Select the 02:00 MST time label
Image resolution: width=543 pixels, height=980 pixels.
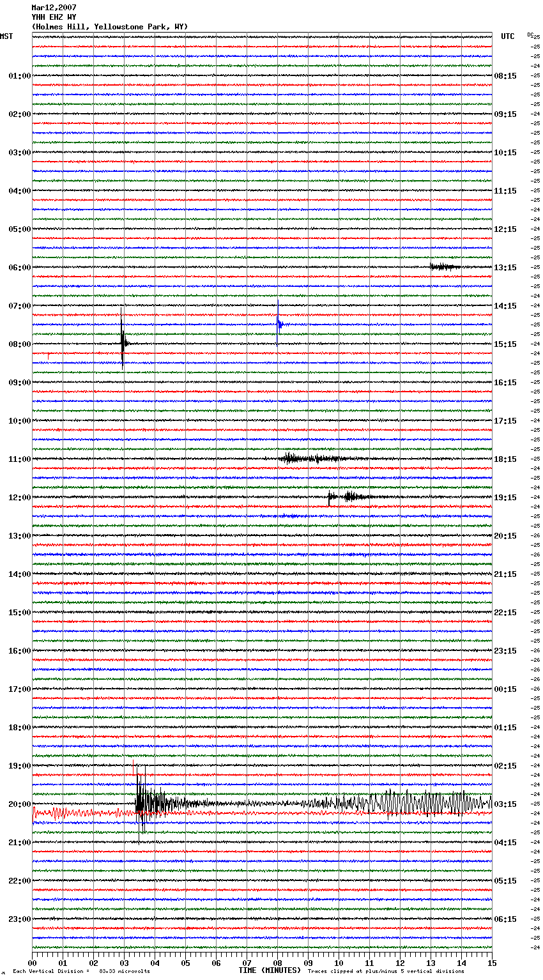[x=19, y=114]
